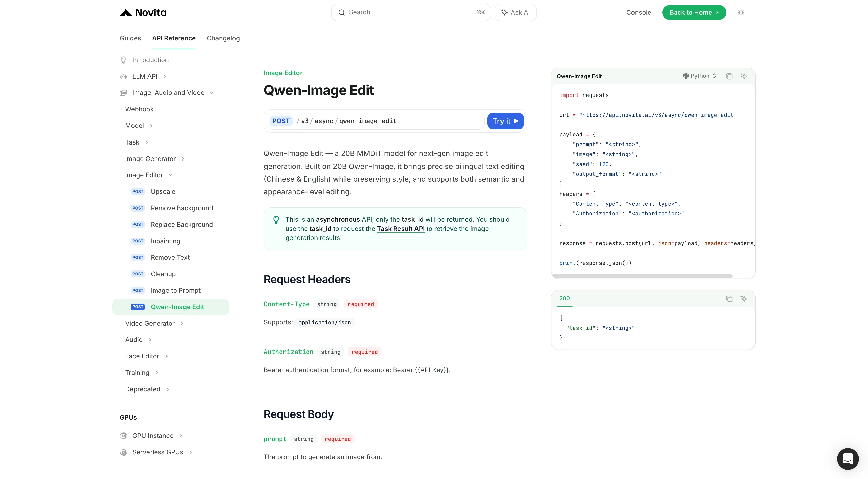Open the Python language selector dropdown
The height and width of the screenshot is (479, 868).
699,76
